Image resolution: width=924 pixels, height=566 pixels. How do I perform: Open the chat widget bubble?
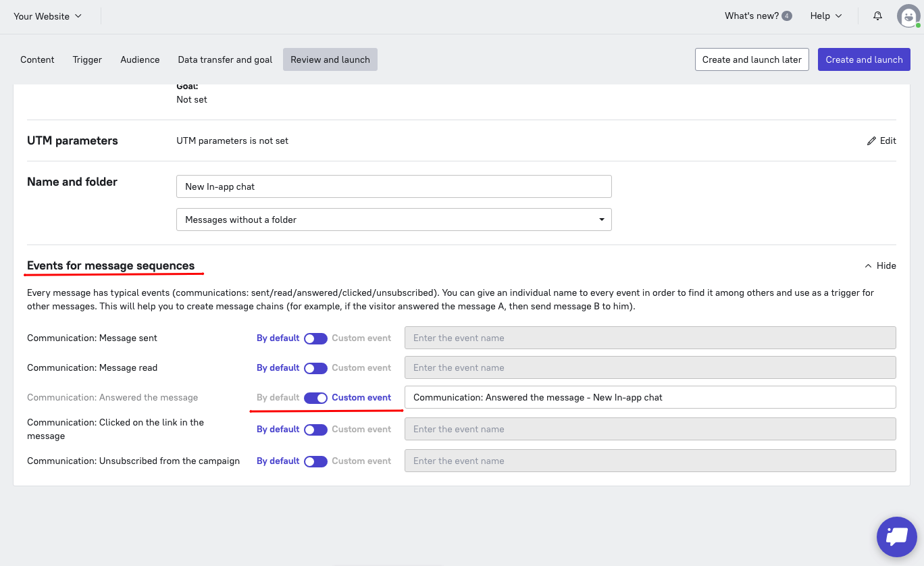pyautogui.click(x=896, y=537)
